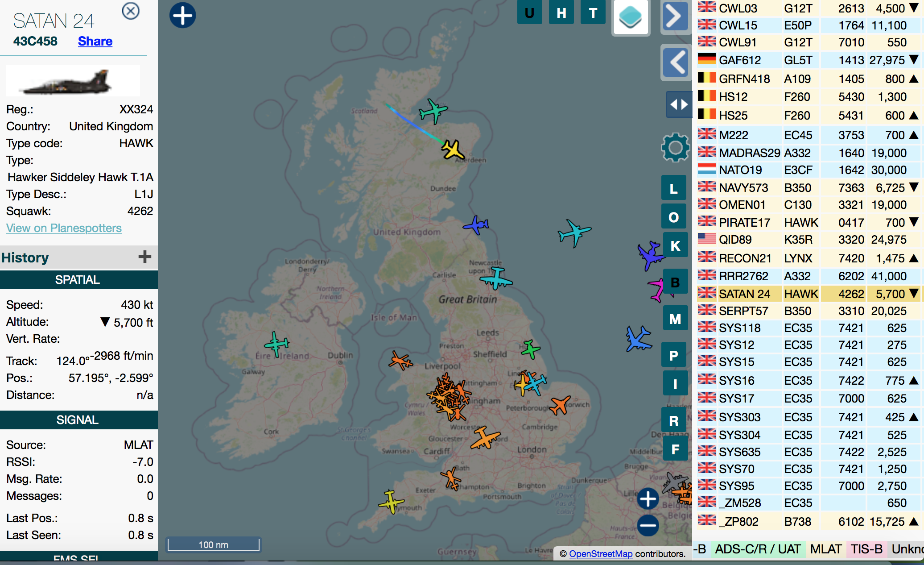Image resolution: width=924 pixels, height=565 pixels.
Task: Click the SIGNAL section header
Action: [x=78, y=420]
